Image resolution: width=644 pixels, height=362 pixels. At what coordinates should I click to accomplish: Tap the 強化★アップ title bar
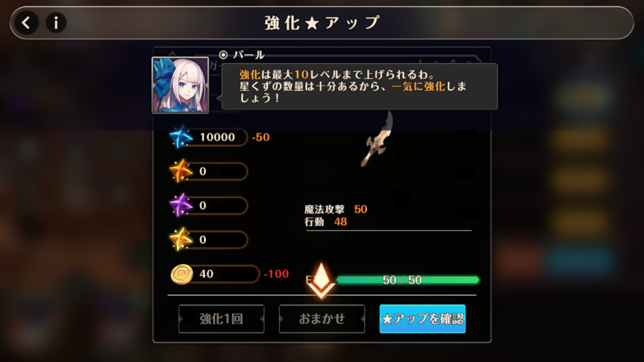coord(321,23)
